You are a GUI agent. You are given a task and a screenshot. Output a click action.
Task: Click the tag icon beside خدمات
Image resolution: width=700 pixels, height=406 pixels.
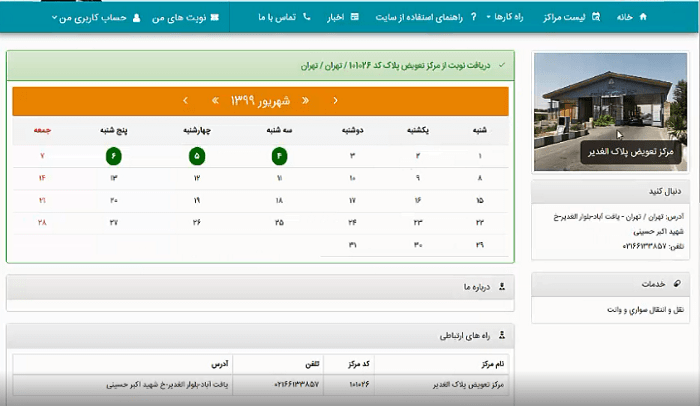pyautogui.click(x=677, y=284)
